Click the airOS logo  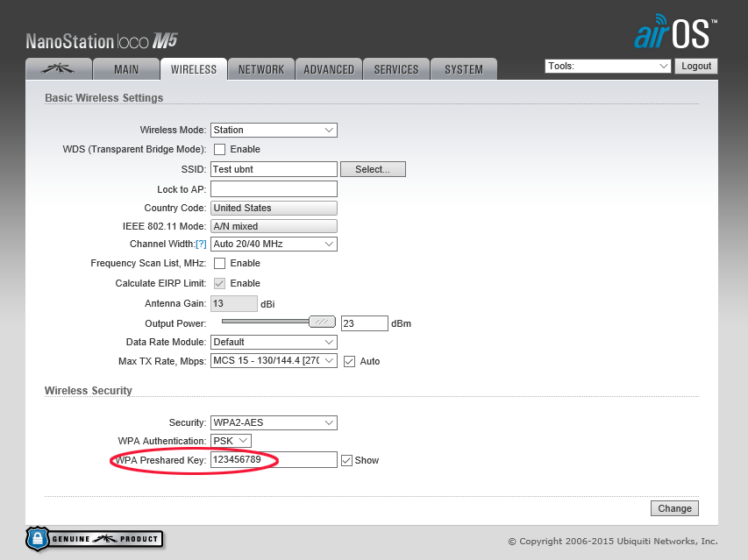(675, 32)
